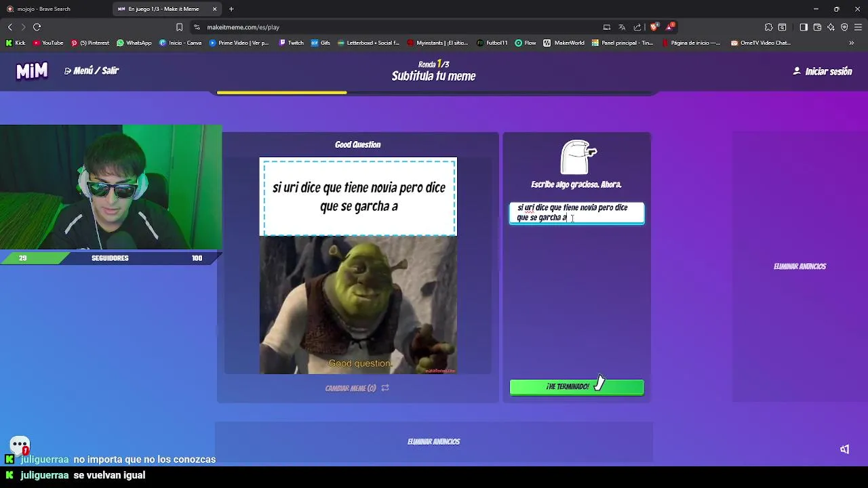Open the Gifs bookmark
Screen dimensions: 868x488
(321, 43)
